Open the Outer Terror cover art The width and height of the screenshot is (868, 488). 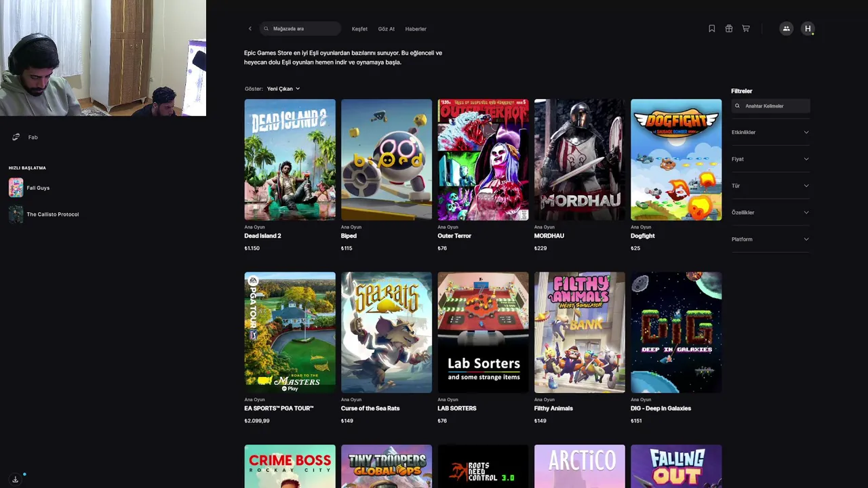[x=483, y=159]
